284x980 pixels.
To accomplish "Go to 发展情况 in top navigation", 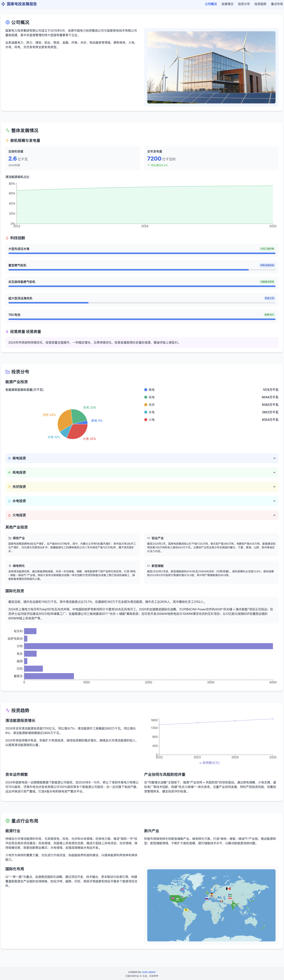I will tap(227, 4).
